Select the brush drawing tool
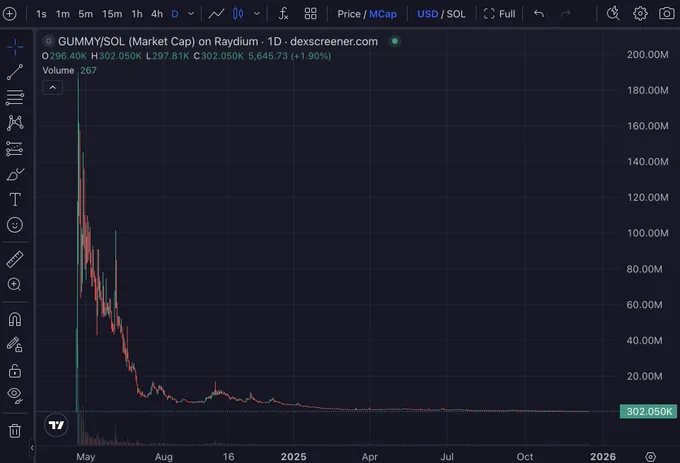Screen dimensions: 680x463 click(x=15, y=174)
